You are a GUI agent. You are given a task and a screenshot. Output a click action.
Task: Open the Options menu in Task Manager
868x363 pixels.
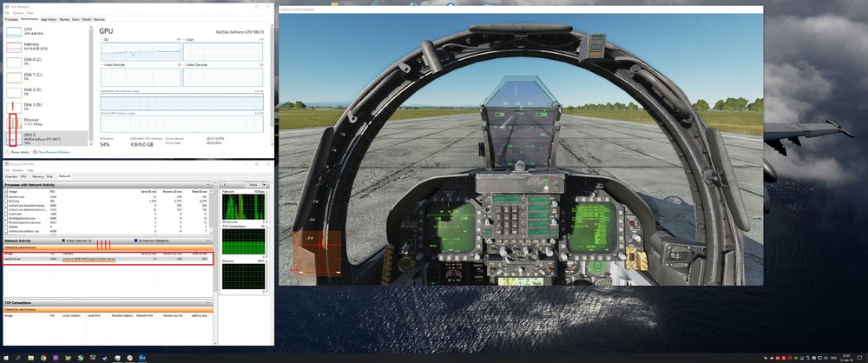coord(17,13)
